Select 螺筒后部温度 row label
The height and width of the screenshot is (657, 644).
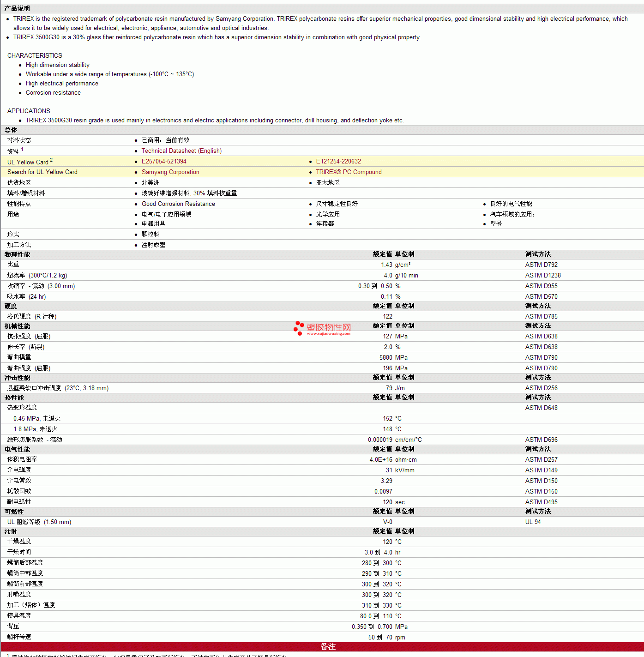(x=25, y=563)
